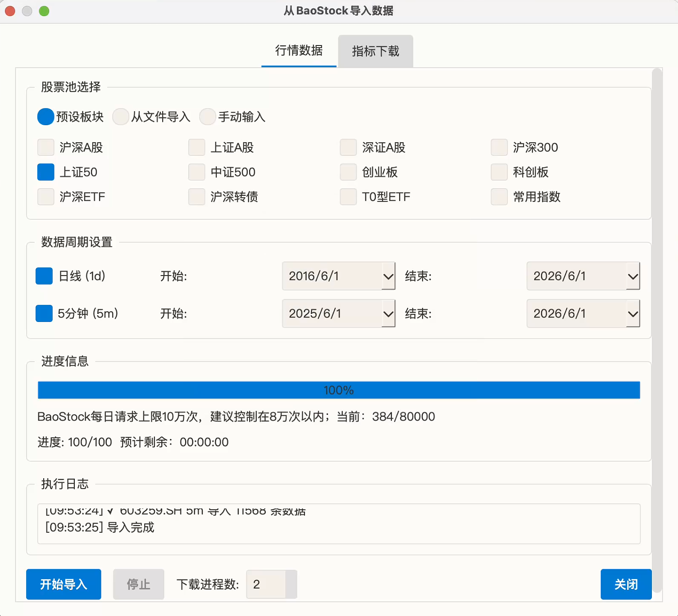The image size is (678, 616).
Task: Check the 沪深300 checkbox
Action: coord(499,147)
